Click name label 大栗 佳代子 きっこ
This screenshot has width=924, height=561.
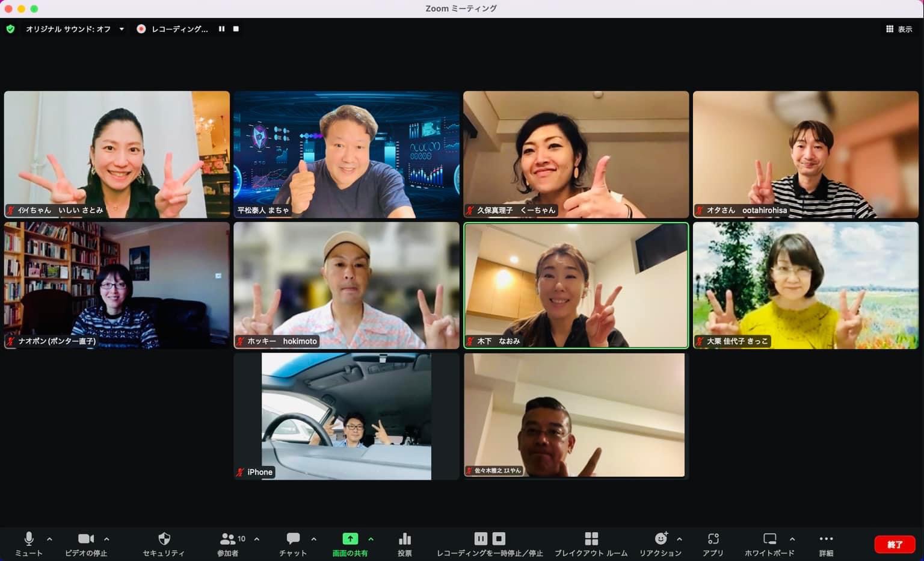[x=737, y=341]
